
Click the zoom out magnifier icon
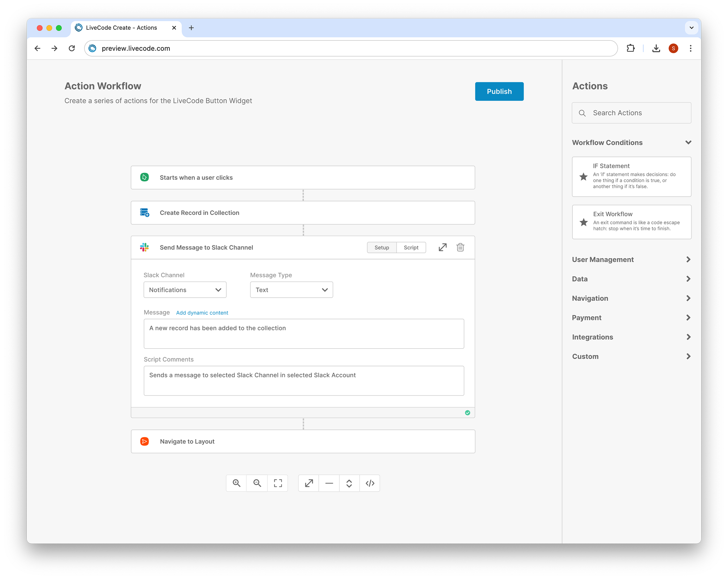257,483
